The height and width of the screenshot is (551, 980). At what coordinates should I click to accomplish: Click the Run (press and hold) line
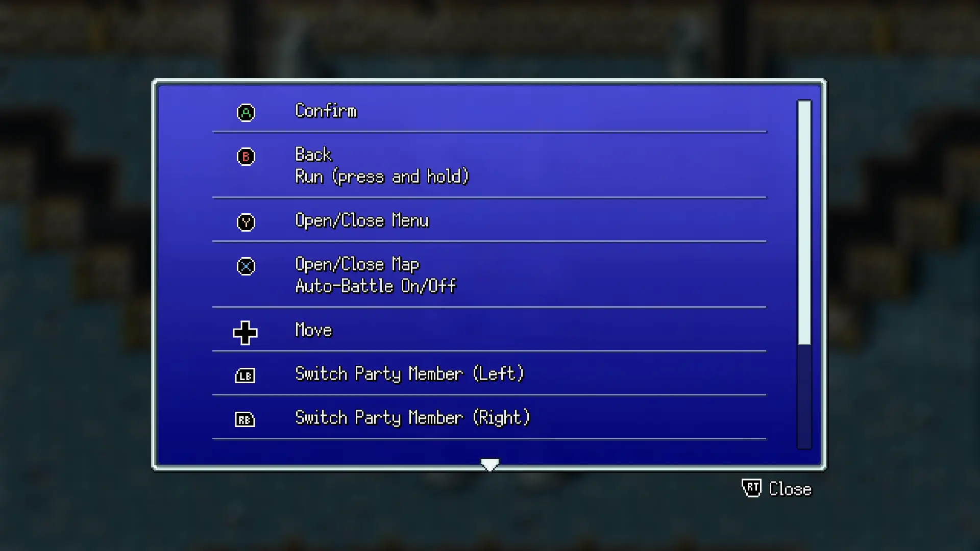(382, 177)
